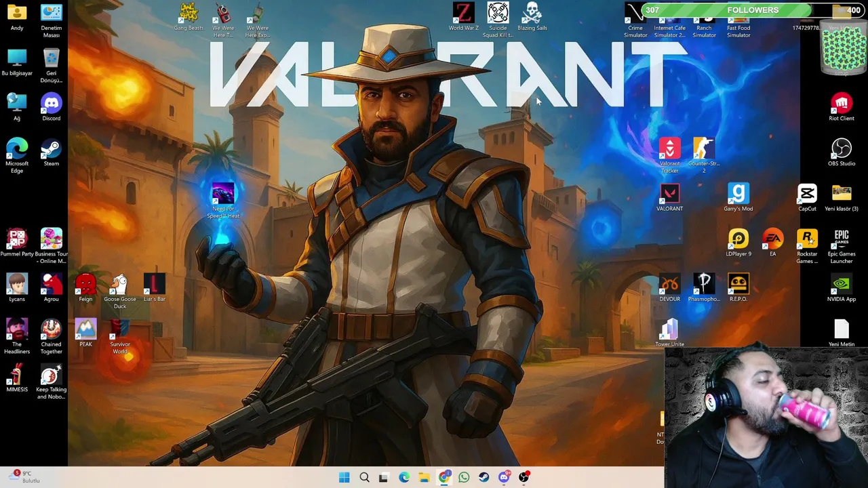Open Garry's Mod shortcut
The height and width of the screenshot is (488, 868).
point(738,198)
